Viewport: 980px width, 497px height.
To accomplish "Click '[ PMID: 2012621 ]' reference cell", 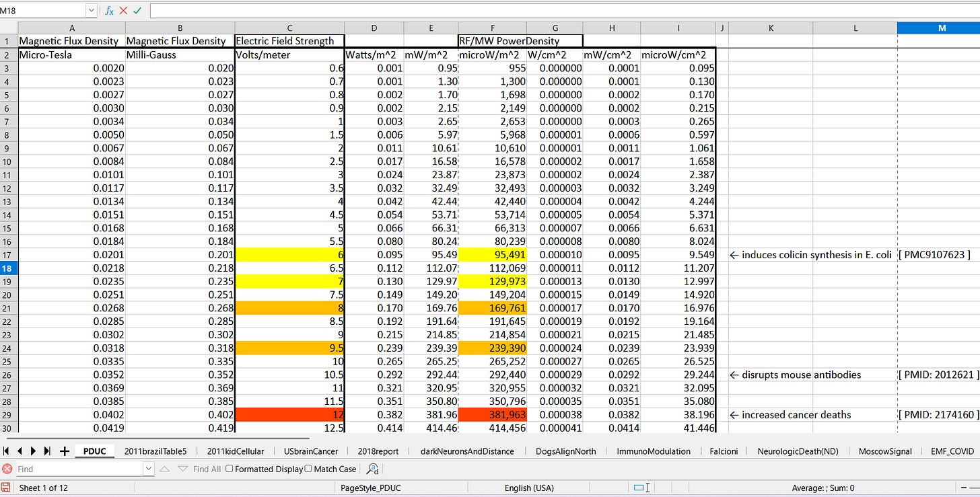I will [938, 375].
